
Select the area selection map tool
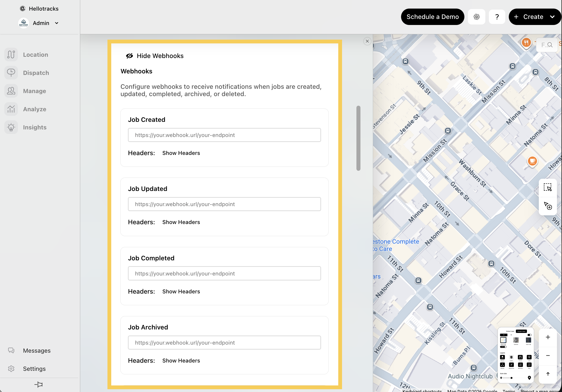pos(548,187)
